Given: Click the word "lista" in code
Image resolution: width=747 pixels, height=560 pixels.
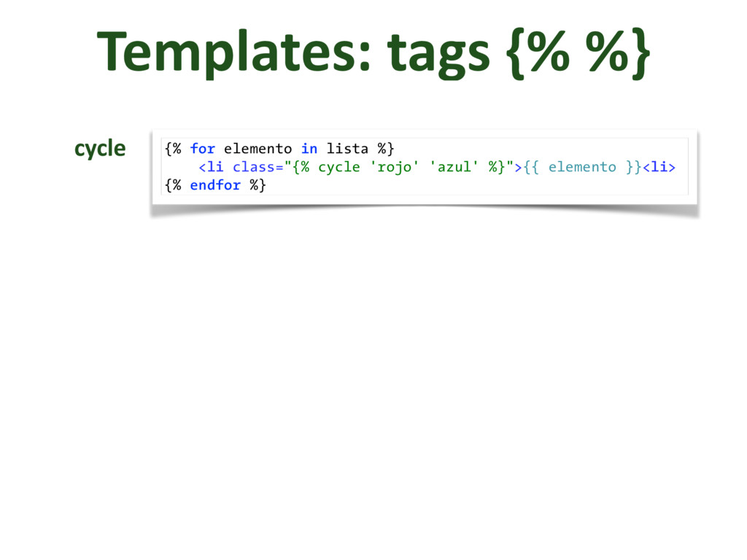Looking at the screenshot, I should (347, 149).
